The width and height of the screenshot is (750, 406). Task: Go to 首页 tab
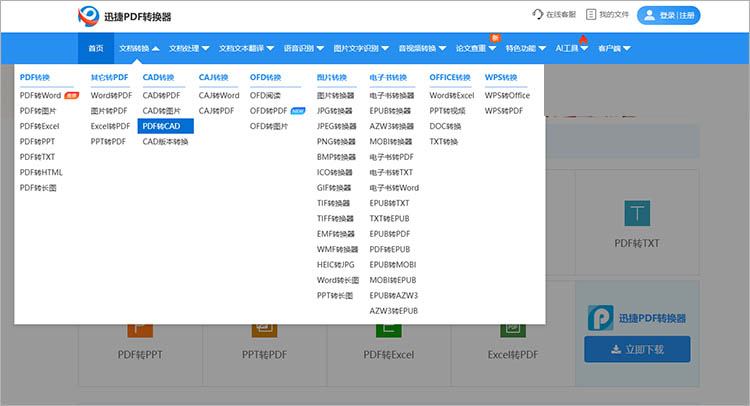click(96, 48)
